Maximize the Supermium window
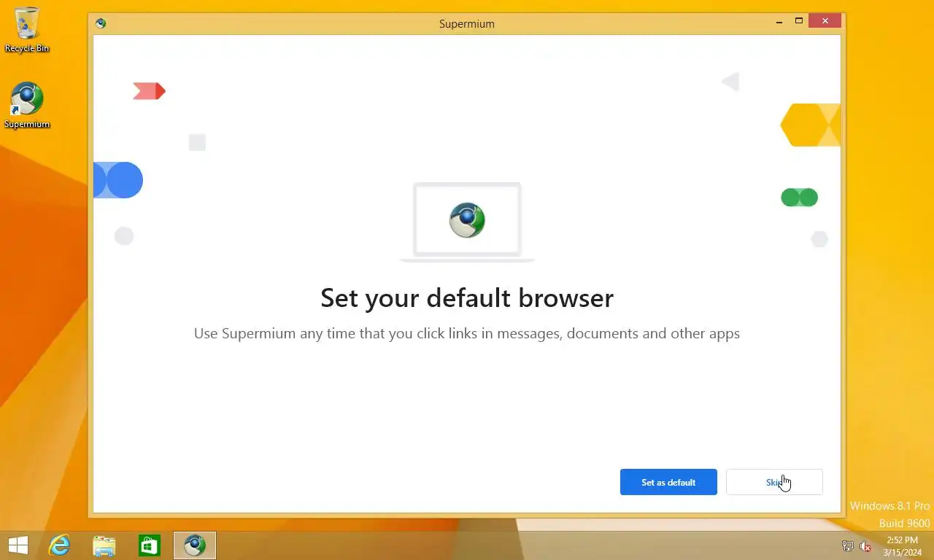Viewport: 934px width, 560px height. coord(799,21)
